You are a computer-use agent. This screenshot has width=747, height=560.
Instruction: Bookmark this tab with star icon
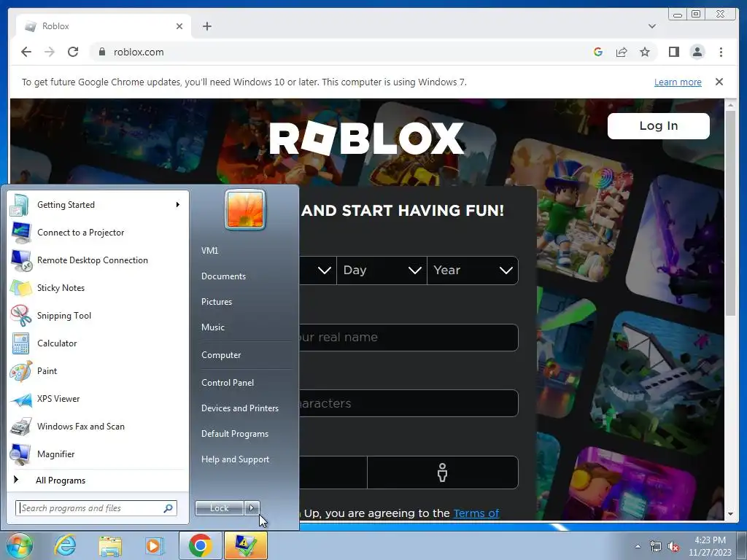[645, 52]
